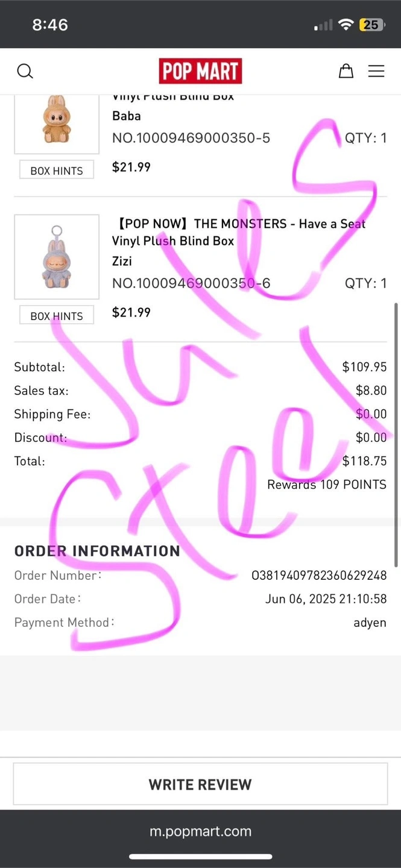Tap the Rewards 109 POINTS text

[327, 485]
